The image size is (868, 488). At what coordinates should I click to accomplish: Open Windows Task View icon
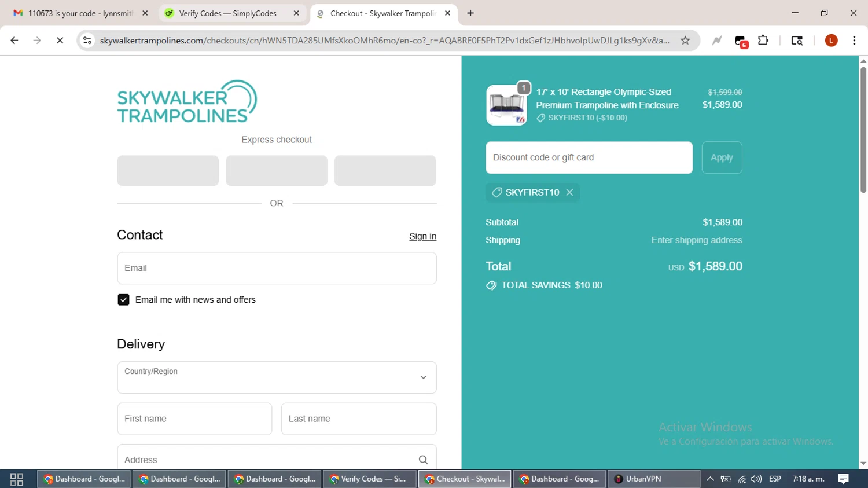pos(17,479)
